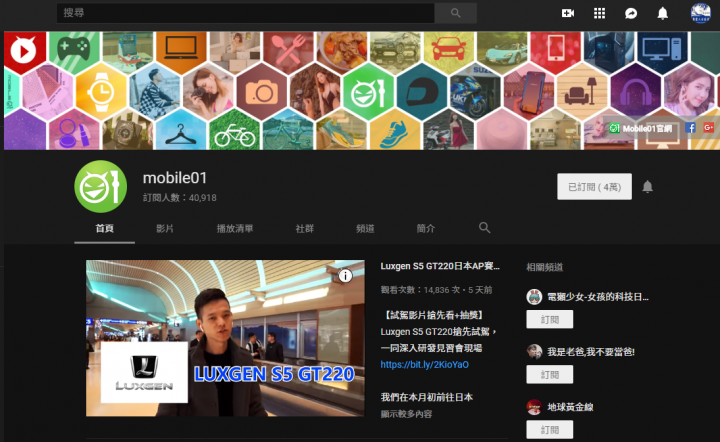The height and width of the screenshot is (442, 720).
Task: Subscribe to 我是老爸,我不要當爸! channel
Action: pyautogui.click(x=550, y=375)
